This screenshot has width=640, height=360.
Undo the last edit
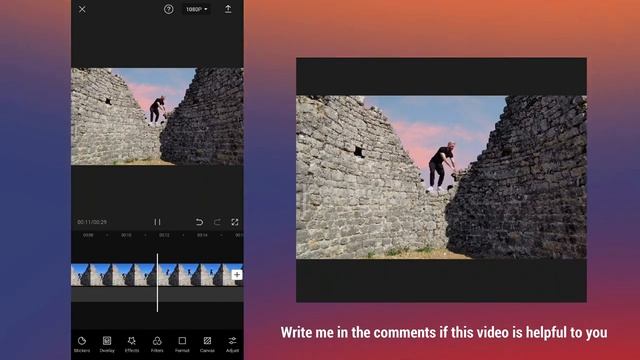pos(199,222)
